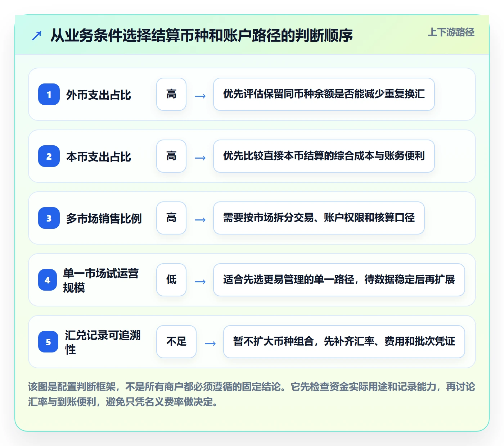Click the number 4 badge for 单一市场试运营规模
The image size is (504, 446).
tap(48, 280)
